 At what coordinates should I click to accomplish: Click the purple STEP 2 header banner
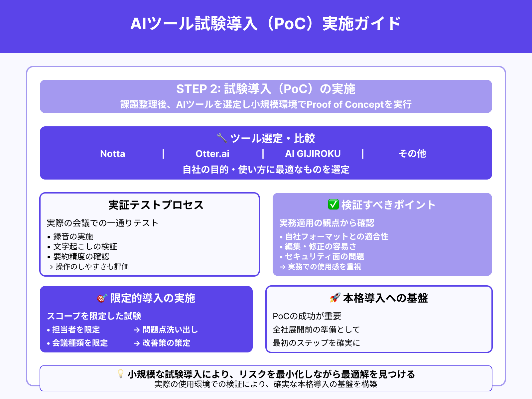[266, 96]
